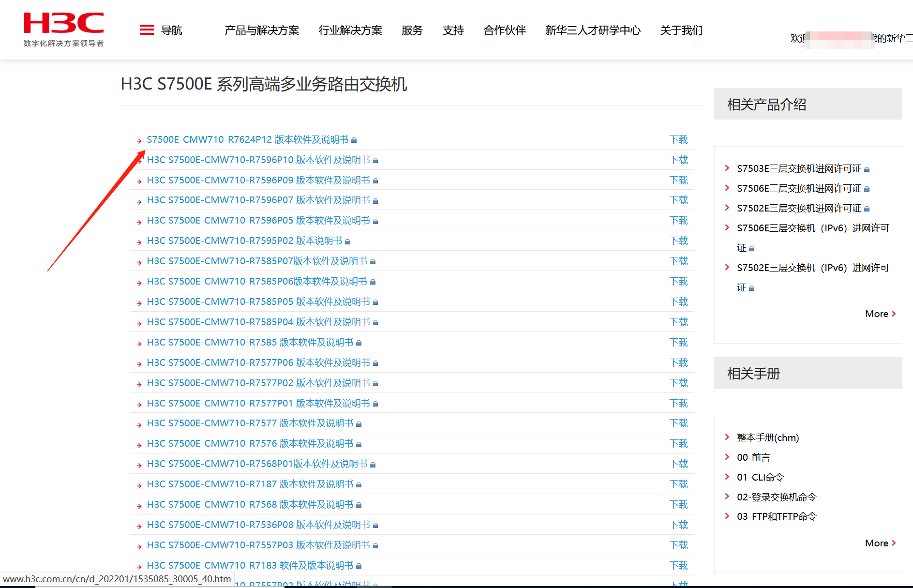913x588 pixels.
Task: Click the lock icon after R7557P03 link
Action: (x=375, y=546)
